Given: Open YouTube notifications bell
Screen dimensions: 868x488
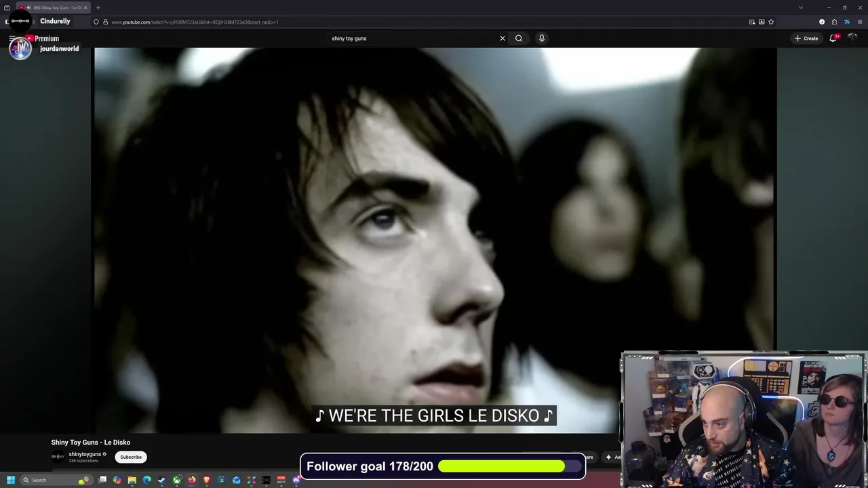Looking at the screenshot, I should tap(833, 39).
